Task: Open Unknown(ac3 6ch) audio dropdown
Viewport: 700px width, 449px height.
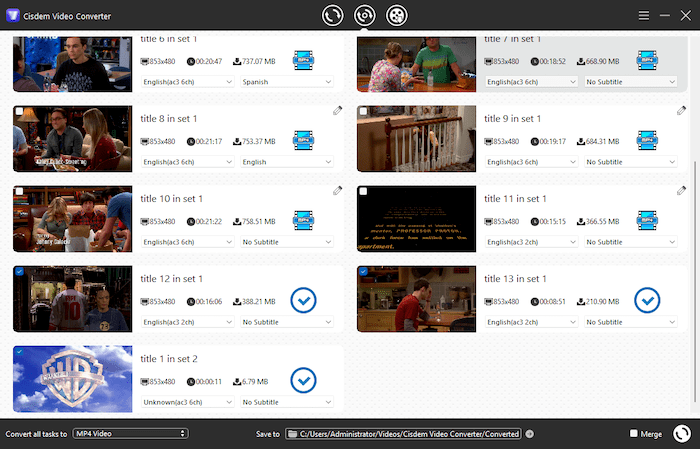Action: (x=188, y=402)
